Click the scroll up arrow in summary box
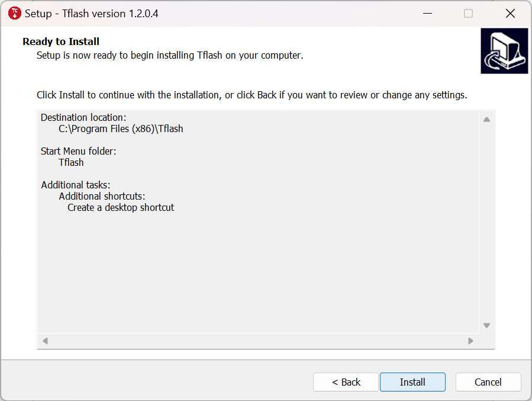This screenshot has width=532, height=401. (486, 119)
